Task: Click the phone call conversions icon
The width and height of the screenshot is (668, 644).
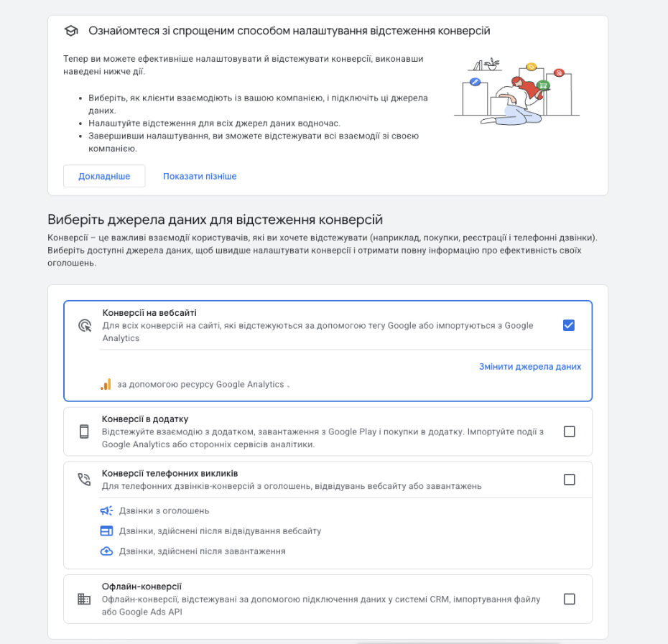Action: tap(84, 479)
